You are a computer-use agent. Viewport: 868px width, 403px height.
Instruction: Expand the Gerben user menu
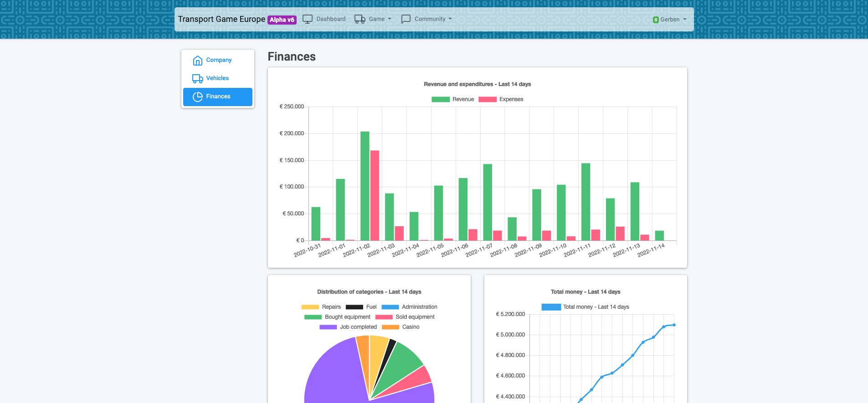tap(669, 20)
